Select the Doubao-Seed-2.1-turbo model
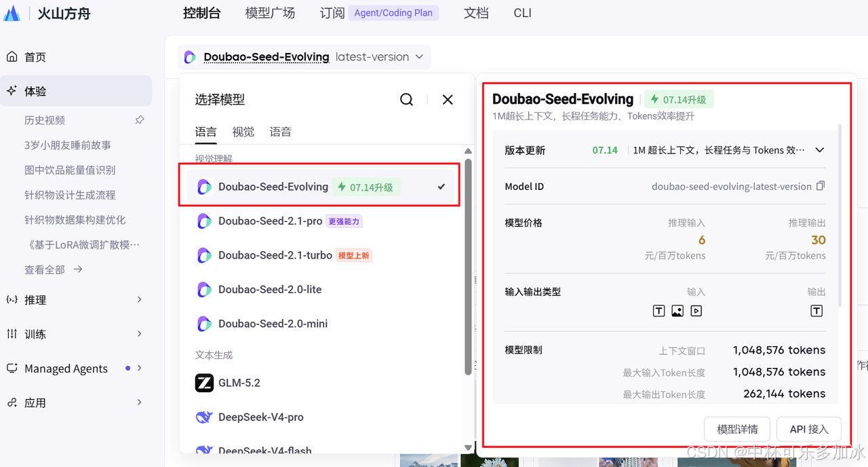868x467 pixels. (321, 255)
